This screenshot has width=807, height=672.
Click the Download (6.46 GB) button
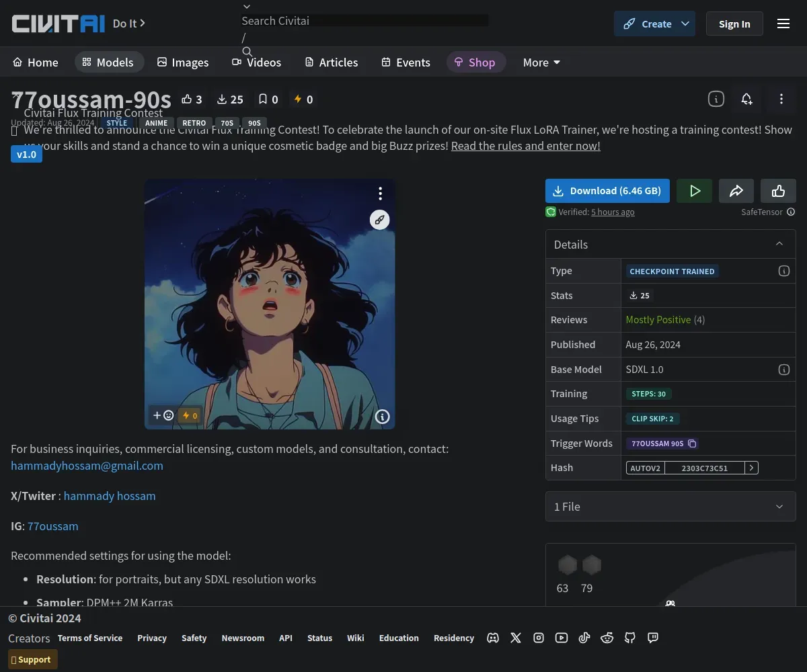click(x=608, y=191)
